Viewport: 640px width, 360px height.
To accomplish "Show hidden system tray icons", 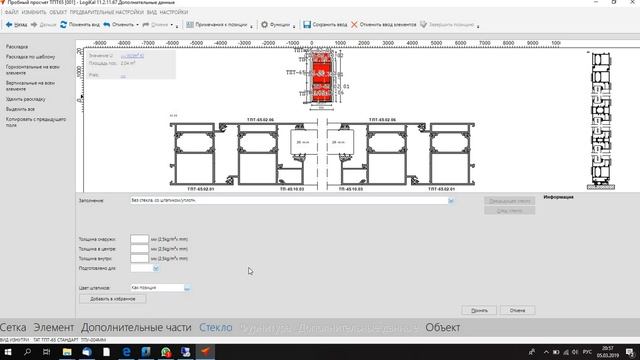I will 546,352.
